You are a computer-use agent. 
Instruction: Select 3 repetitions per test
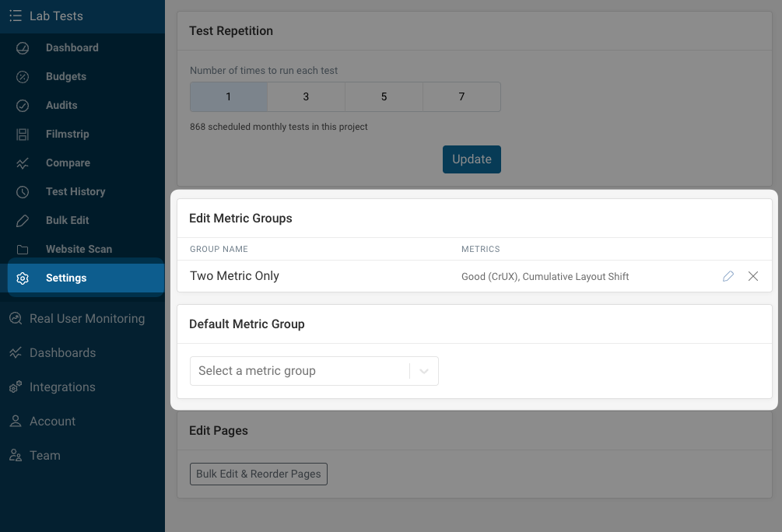point(306,96)
